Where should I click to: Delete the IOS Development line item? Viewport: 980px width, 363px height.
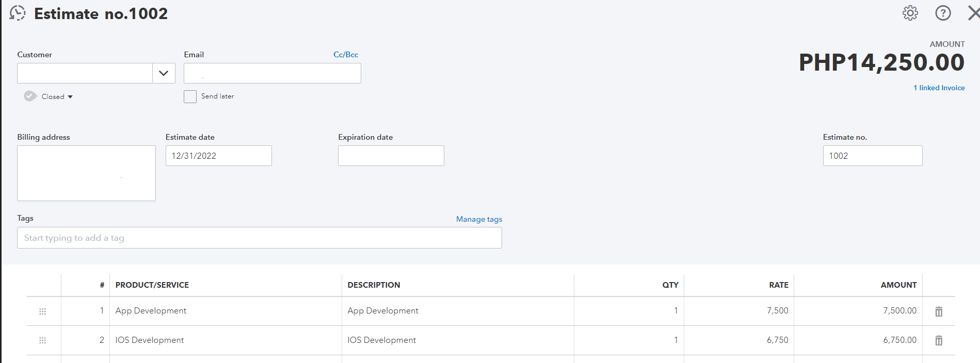coord(939,340)
